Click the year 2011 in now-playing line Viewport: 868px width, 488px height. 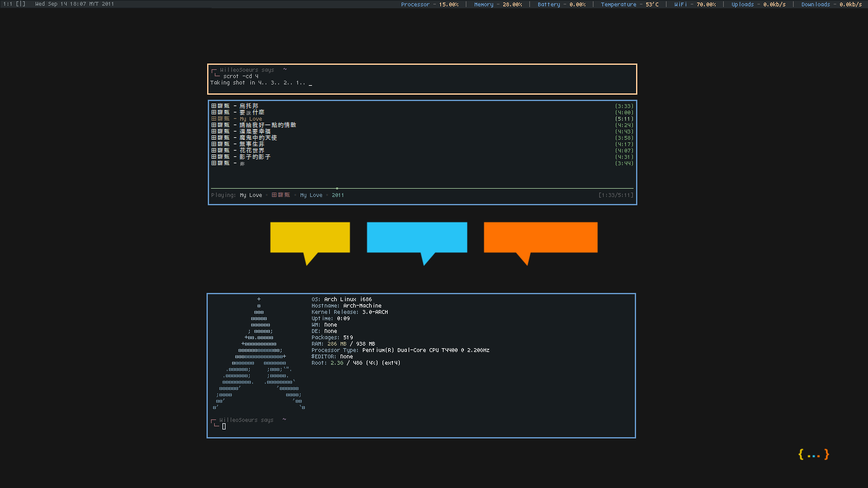pyautogui.click(x=338, y=195)
